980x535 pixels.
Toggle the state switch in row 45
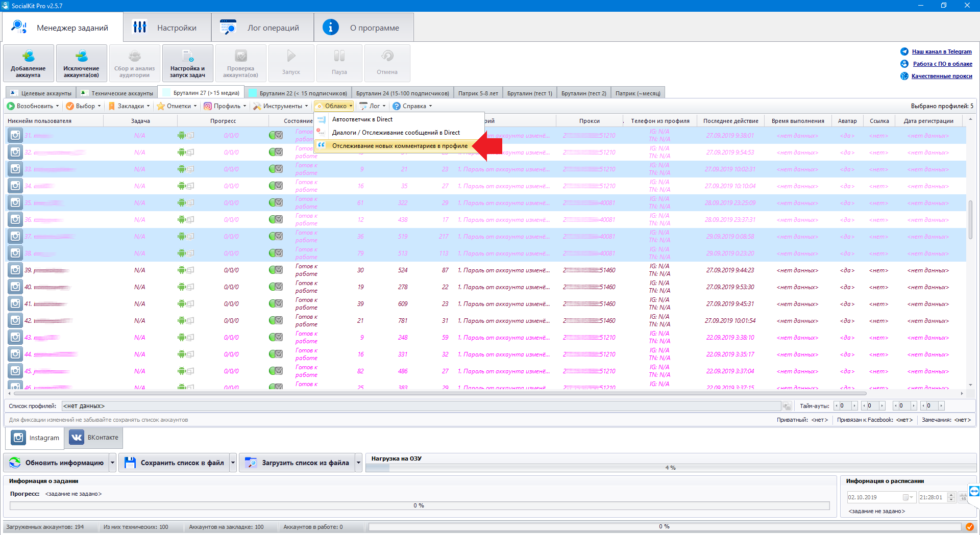(x=276, y=371)
